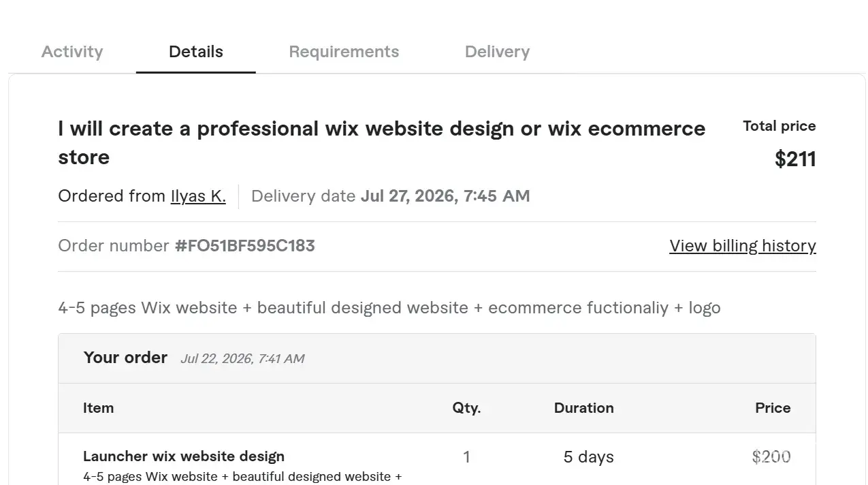Go to the Delivery tab

(497, 52)
